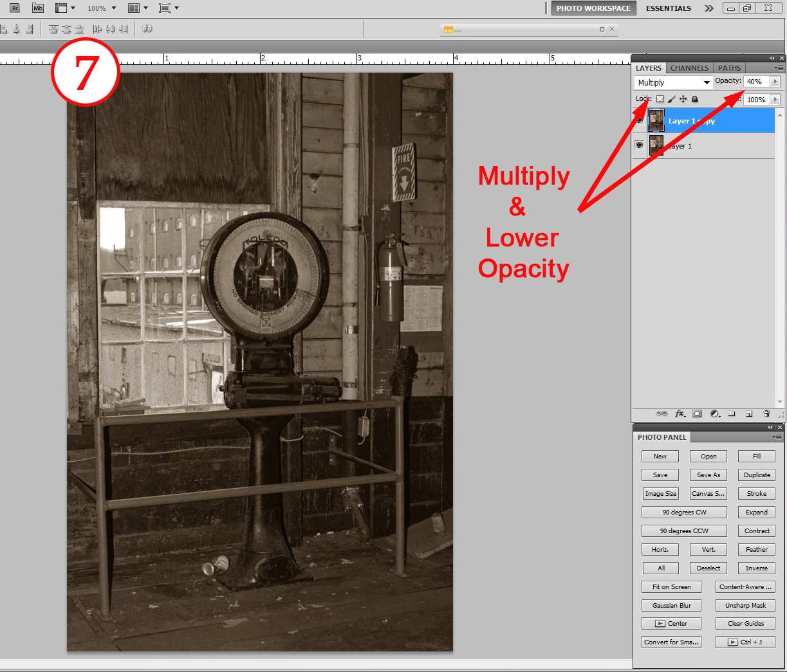Screen dimensions: 787x672
Task: Create a new adjustment layer
Action: click(x=714, y=413)
